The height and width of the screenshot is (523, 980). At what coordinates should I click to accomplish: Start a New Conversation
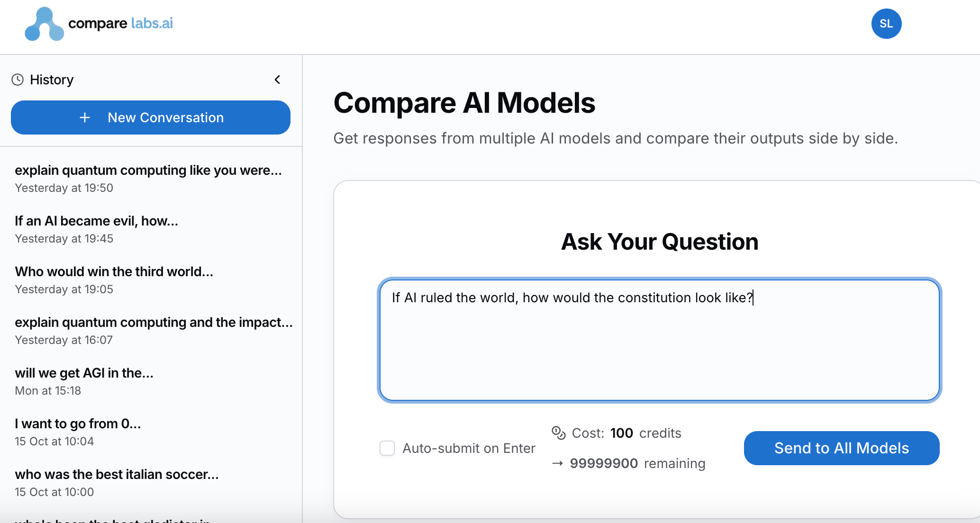pyautogui.click(x=150, y=117)
